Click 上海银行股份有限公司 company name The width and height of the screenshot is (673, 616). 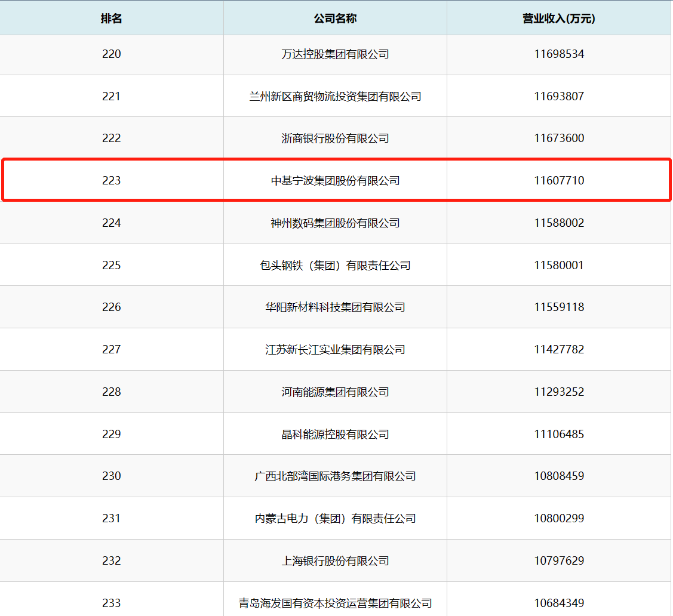click(x=335, y=560)
